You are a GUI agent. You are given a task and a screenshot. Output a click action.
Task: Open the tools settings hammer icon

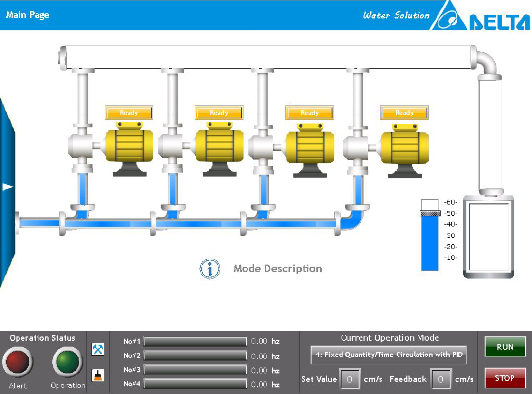pyautogui.click(x=98, y=349)
